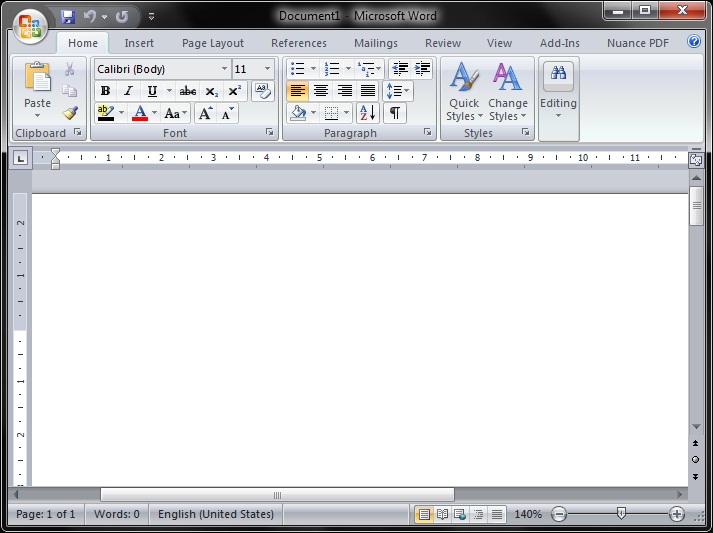Open the Font dialog launcher

pyautogui.click(x=270, y=132)
